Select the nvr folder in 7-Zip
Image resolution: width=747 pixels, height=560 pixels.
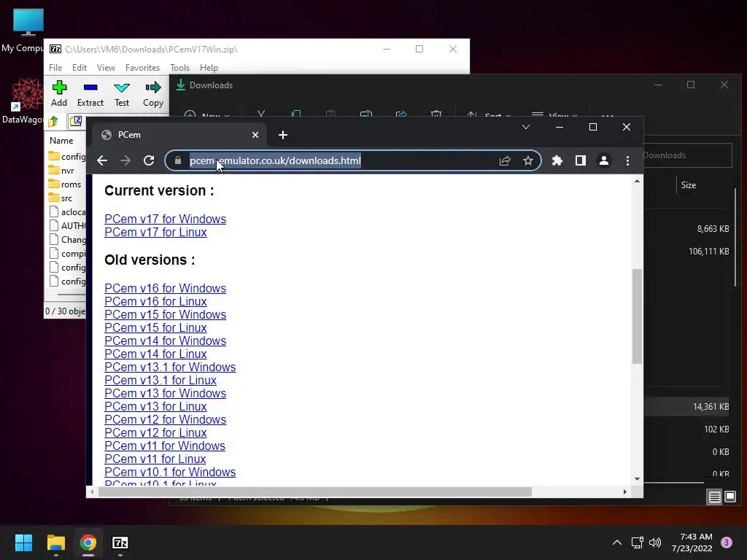point(66,171)
